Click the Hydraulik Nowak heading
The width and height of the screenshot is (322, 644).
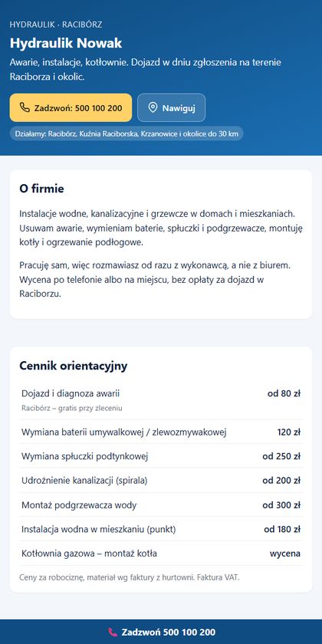(x=66, y=44)
